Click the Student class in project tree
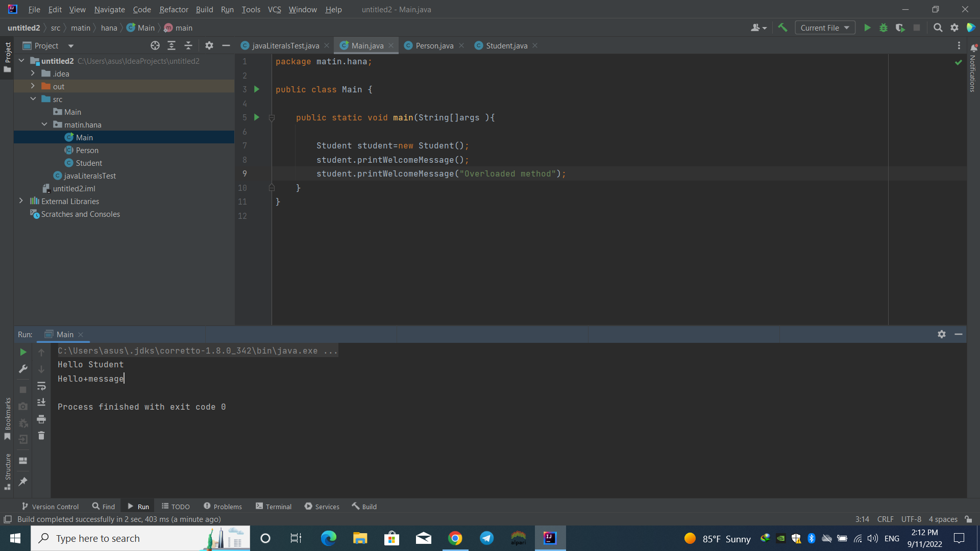The height and width of the screenshot is (551, 980). (x=88, y=163)
